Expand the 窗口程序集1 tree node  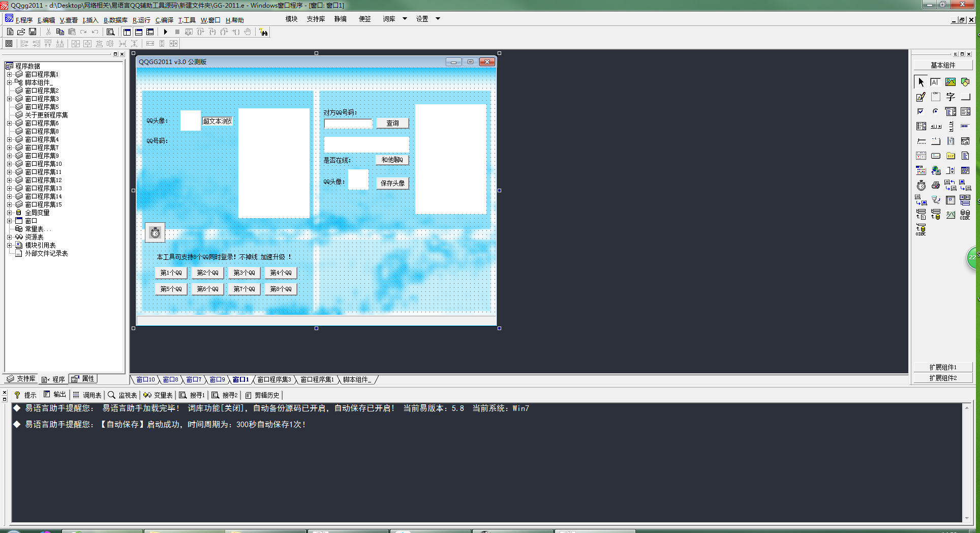9,74
